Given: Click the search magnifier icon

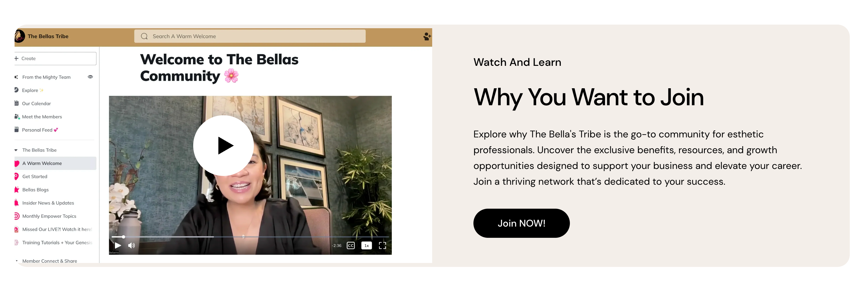Looking at the screenshot, I should [x=144, y=36].
